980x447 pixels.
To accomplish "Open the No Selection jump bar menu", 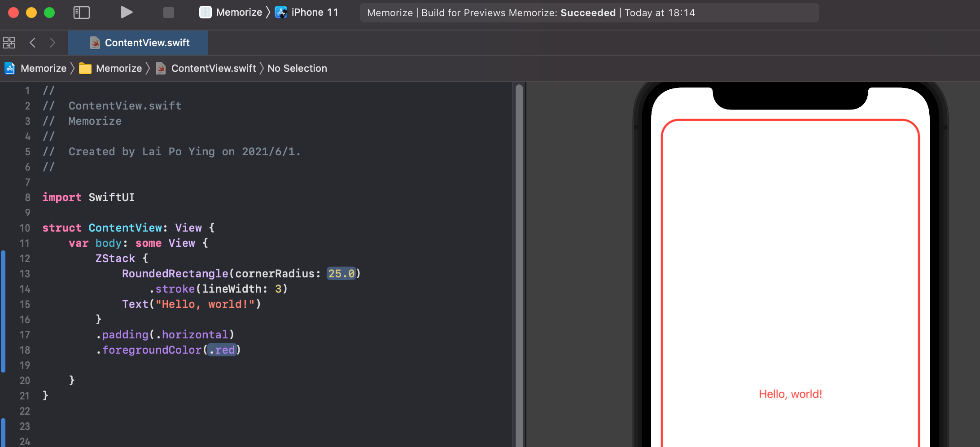I will [x=297, y=68].
